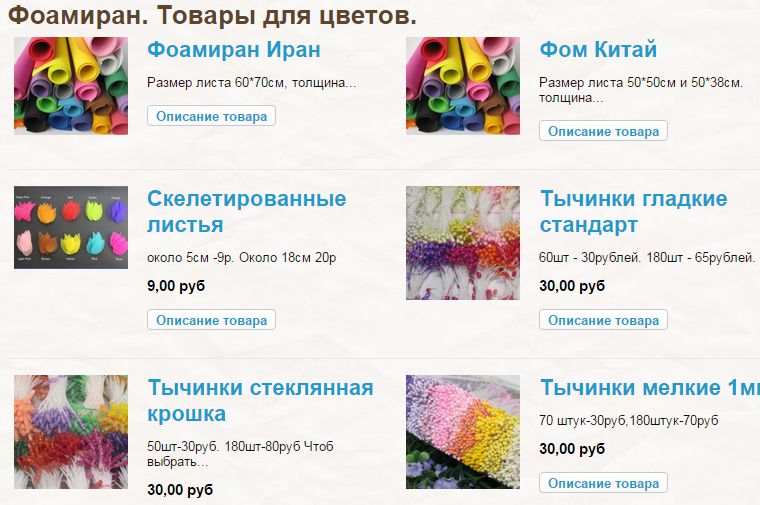Click the description text about 60*70см sheet size
The image size is (760, 505).
[x=252, y=83]
